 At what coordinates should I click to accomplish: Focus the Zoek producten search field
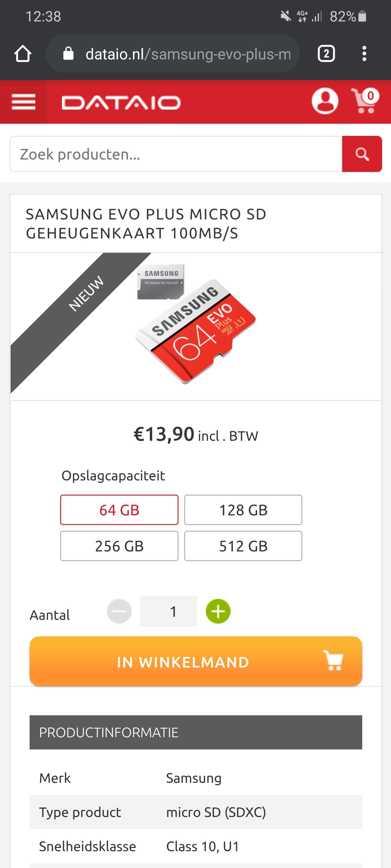pyautogui.click(x=176, y=154)
